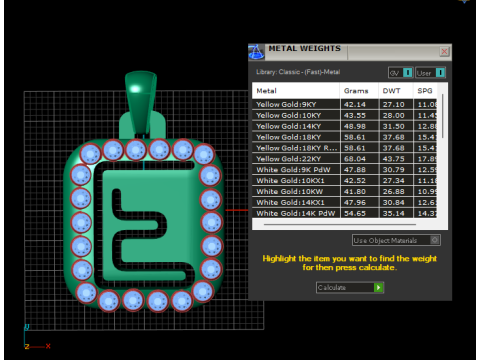This screenshot has height=360, width=480.
Task: Click the pendant bail at top
Action: tap(140, 102)
